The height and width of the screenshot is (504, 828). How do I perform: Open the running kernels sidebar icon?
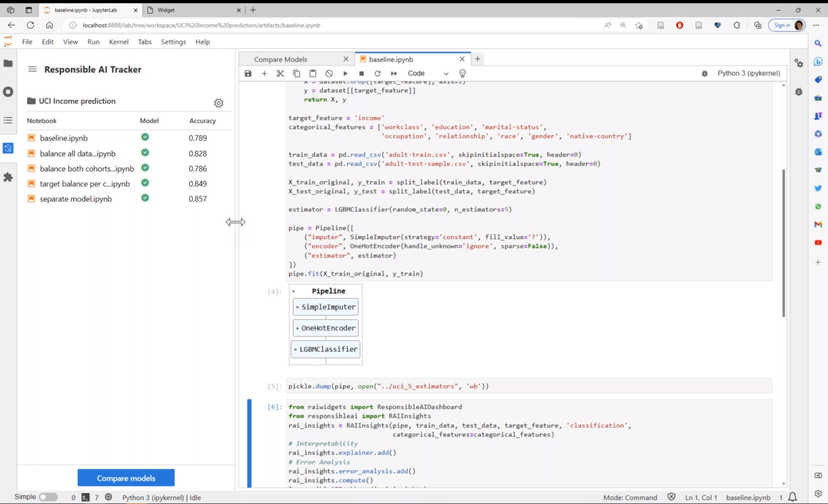pyautogui.click(x=8, y=92)
